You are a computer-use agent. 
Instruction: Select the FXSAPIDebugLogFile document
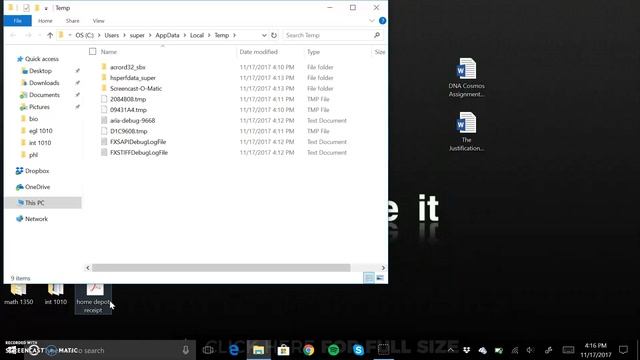pyautogui.click(x=138, y=142)
